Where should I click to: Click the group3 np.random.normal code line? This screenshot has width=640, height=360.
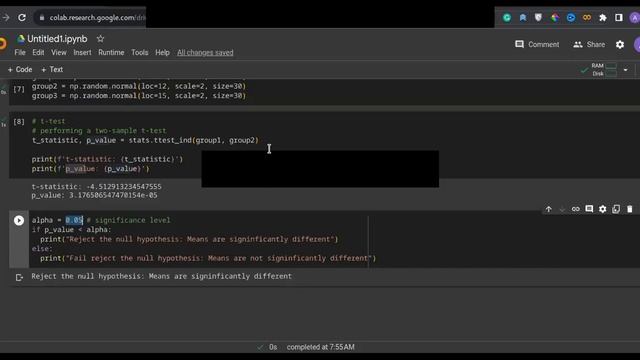(x=139, y=96)
